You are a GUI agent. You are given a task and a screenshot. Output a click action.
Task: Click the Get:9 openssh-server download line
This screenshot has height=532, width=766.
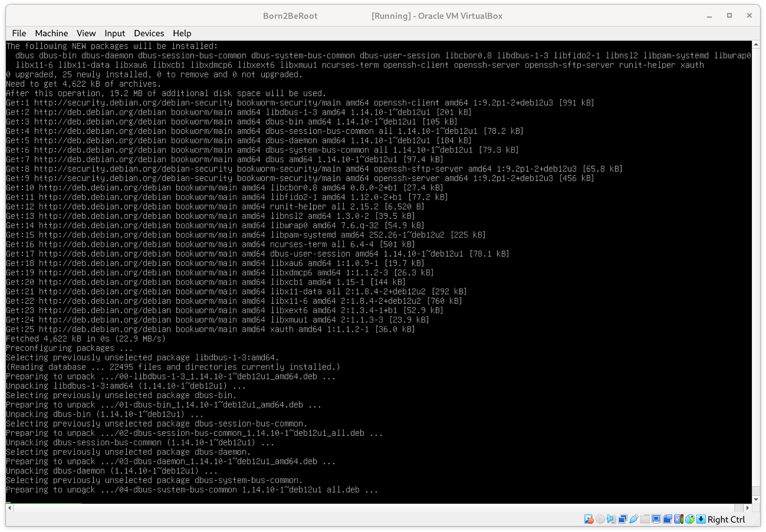[300, 178]
